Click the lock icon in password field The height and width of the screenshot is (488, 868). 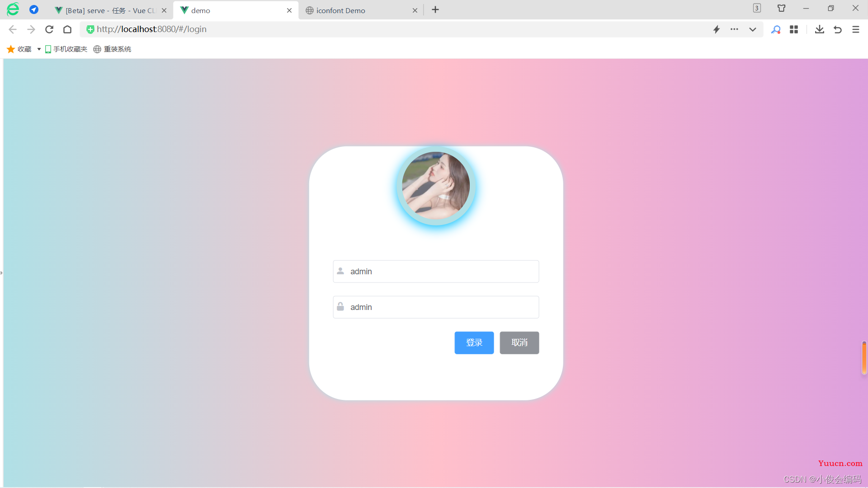coord(340,306)
